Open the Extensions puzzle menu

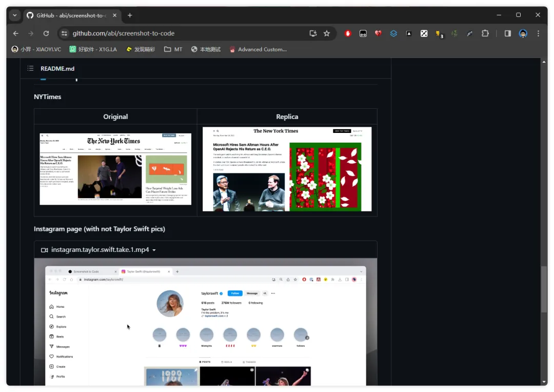[x=485, y=33]
